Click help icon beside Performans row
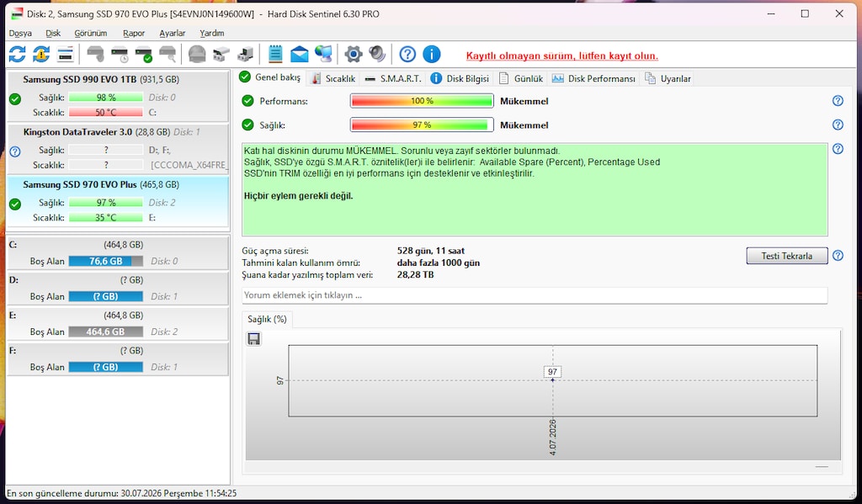Screen dimensions: 862x504 [838, 101]
